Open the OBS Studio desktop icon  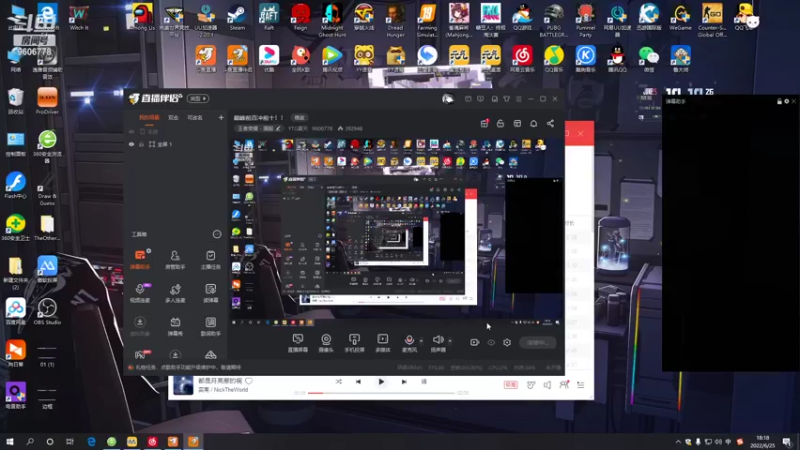47,311
